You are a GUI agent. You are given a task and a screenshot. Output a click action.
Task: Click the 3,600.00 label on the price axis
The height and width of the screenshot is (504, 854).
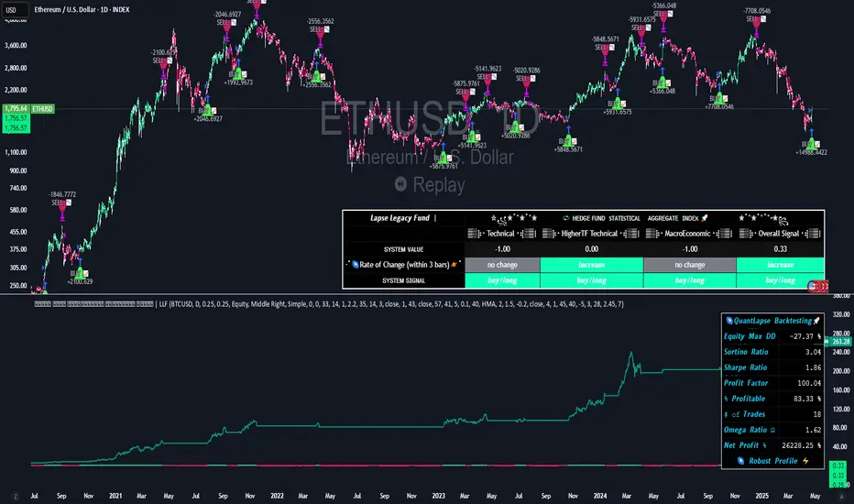point(16,46)
